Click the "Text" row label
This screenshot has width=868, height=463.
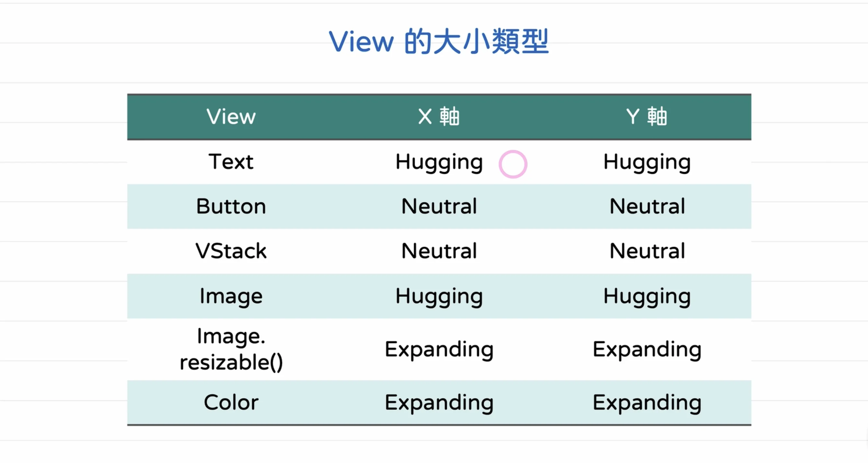231,162
